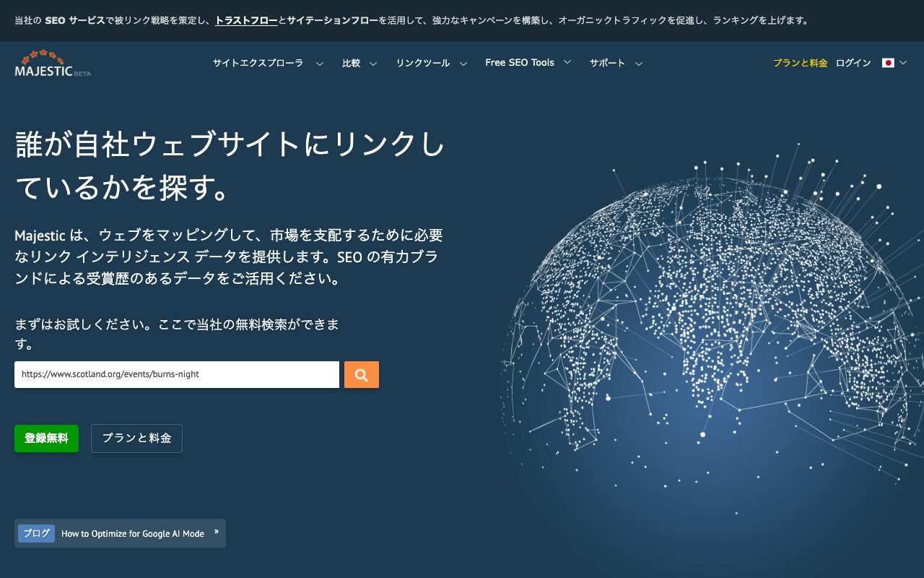Click the Majestic logo
The width and height of the screenshot is (924, 578).
click(51, 64)
